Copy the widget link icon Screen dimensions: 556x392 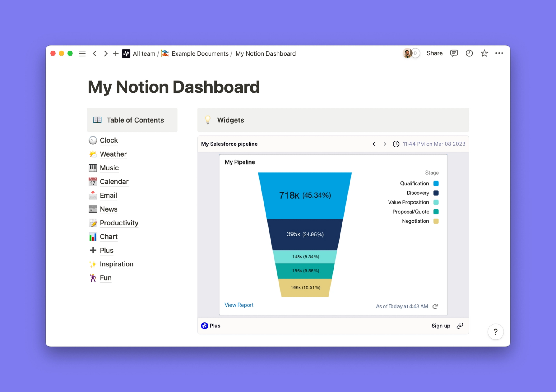tap(460, 326)
